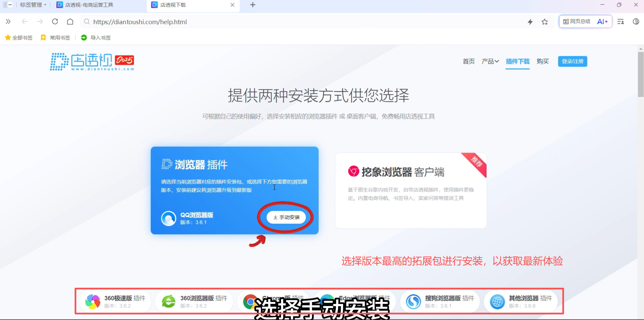The height and width of the screenshot is (320, 644).
Task: Click the page vertical scrollbar thumb
Action: [641, 74]
